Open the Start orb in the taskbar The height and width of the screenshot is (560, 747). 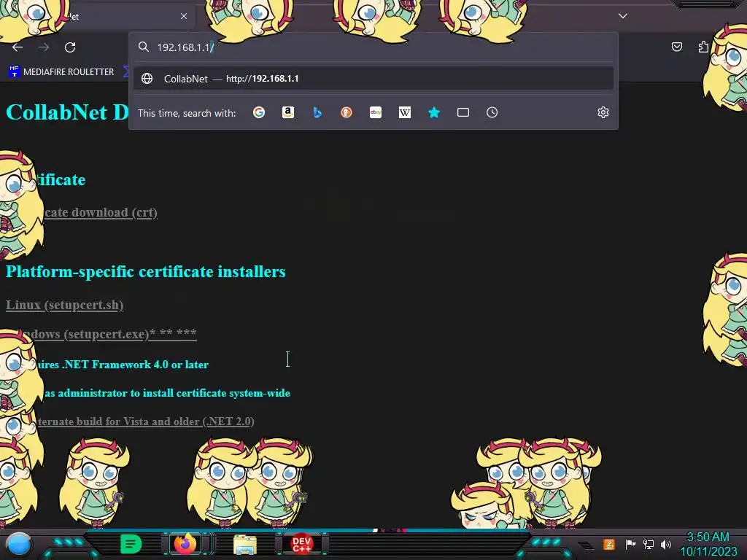(19, 545)
